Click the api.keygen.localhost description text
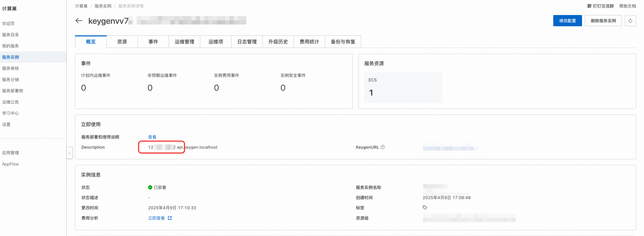 click(197, 147)
